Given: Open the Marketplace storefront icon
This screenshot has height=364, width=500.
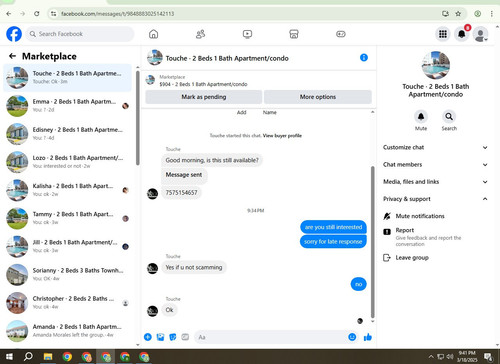Looking at the screenshot, I should pos(294,34).
